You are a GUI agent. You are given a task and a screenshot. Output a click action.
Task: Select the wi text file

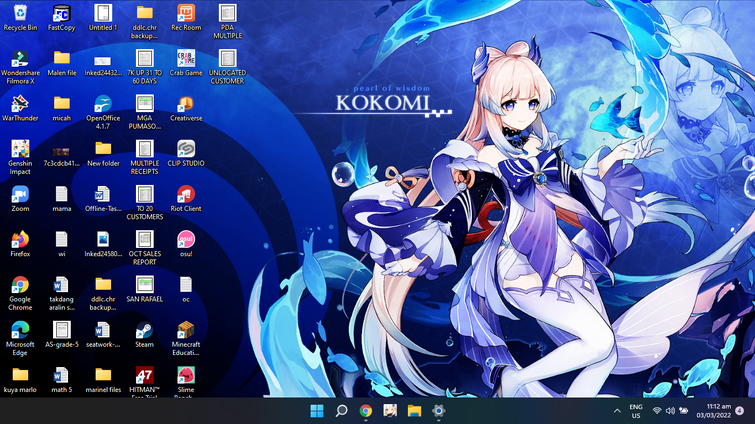coord(62,244)
